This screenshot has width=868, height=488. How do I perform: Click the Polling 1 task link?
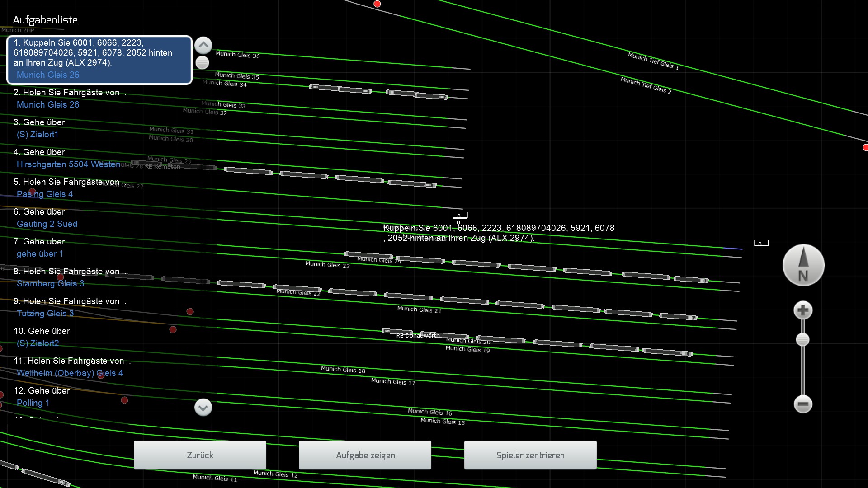click(x=33, y=403)
